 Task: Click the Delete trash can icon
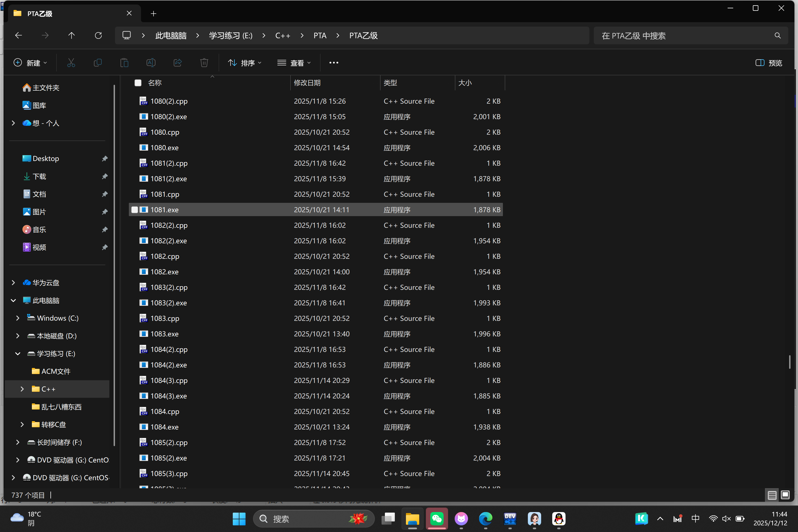(204, 63)
